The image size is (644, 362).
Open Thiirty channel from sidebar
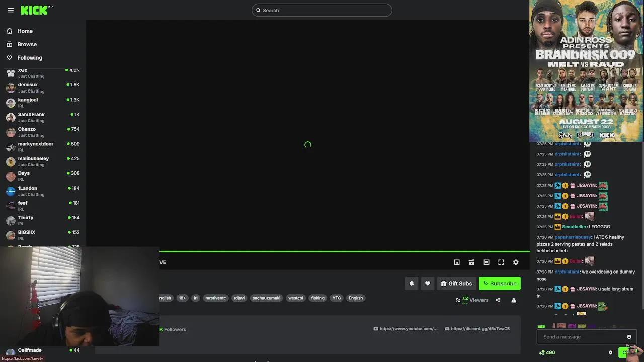[43, 220]
